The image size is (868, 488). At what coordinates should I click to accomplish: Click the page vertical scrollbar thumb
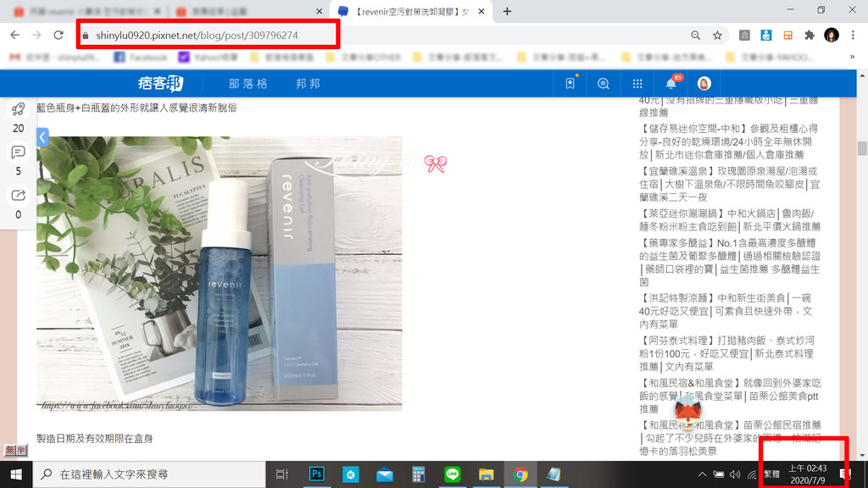tap(862, 148)
